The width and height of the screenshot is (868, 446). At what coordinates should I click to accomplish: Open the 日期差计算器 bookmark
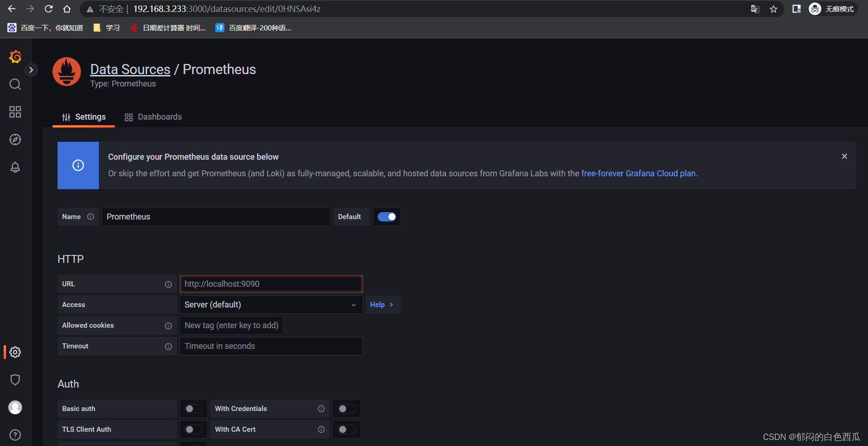click(x=168, y=28)
